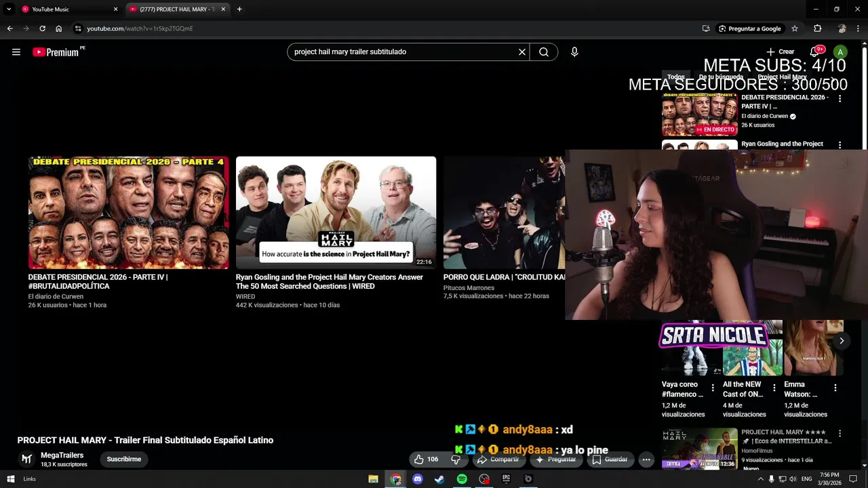Screen dimensions: 868x488
Task: View site information icon in address bar
Action: click(x=78, y=28)
